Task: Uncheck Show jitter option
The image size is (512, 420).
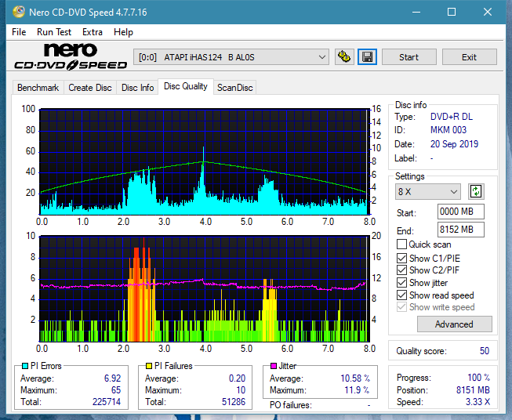Action: [401, 283]
